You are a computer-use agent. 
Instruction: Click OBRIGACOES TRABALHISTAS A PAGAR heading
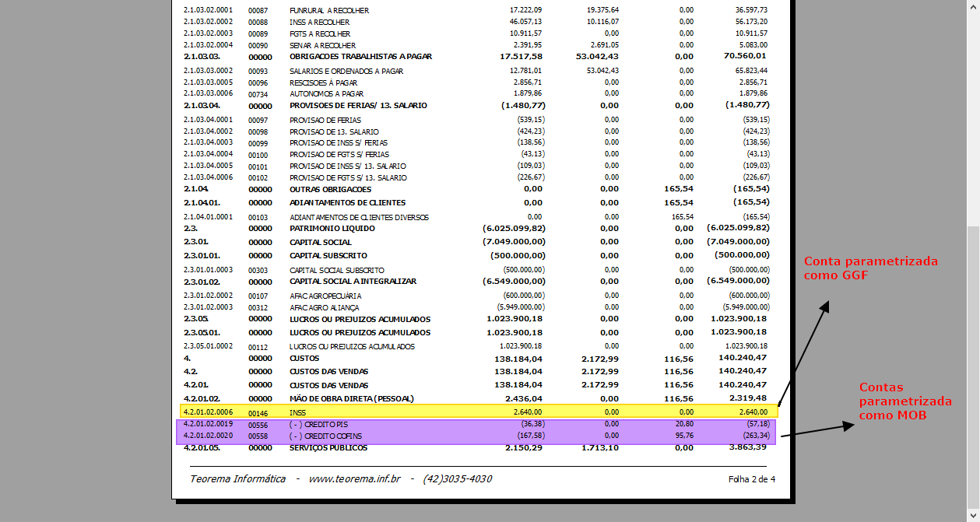pos(360,57)
